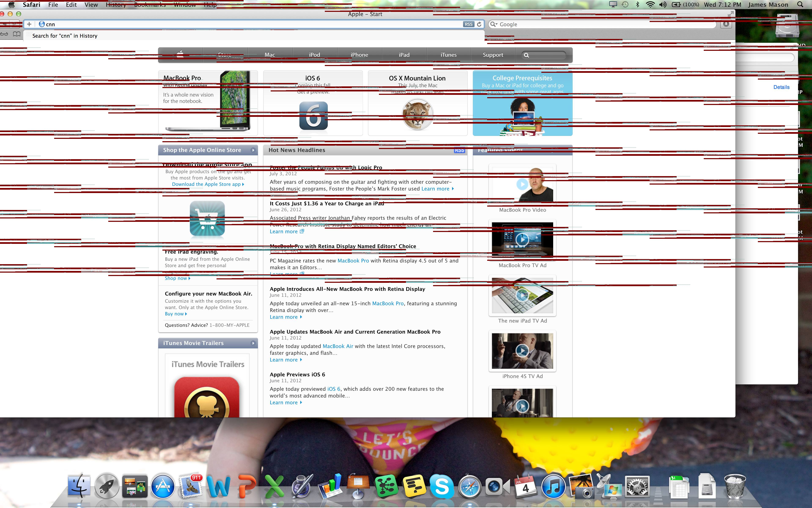Open Google search magnifier dropdown
Viewport: 812px width, 508px height.
pos(494,24)
